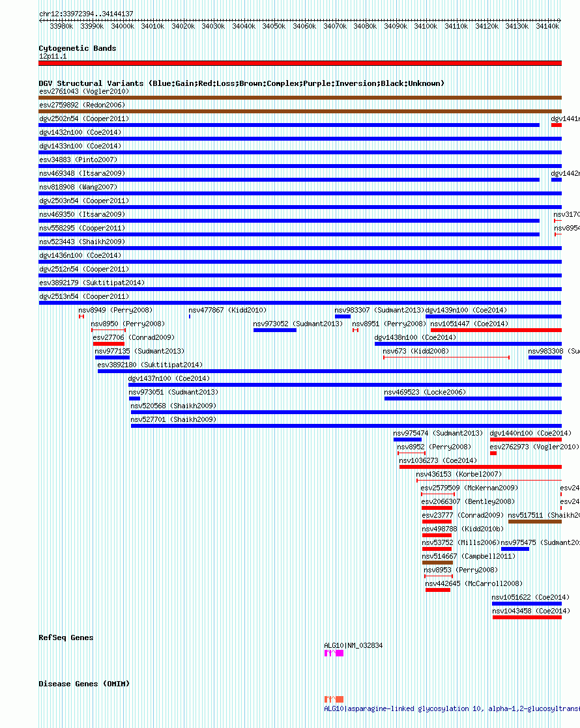Select the 12p11.1 cytogenetic band bar

(x=300, y=63)
